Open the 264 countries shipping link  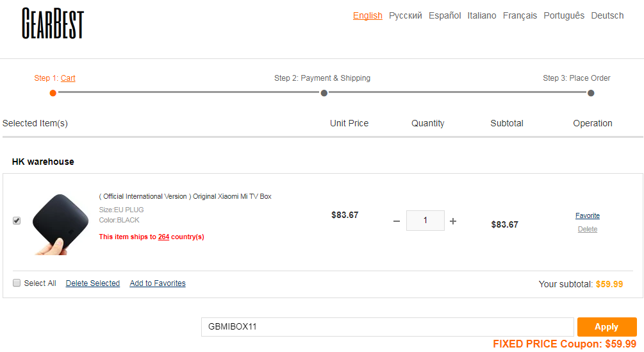tap(163, 237)
